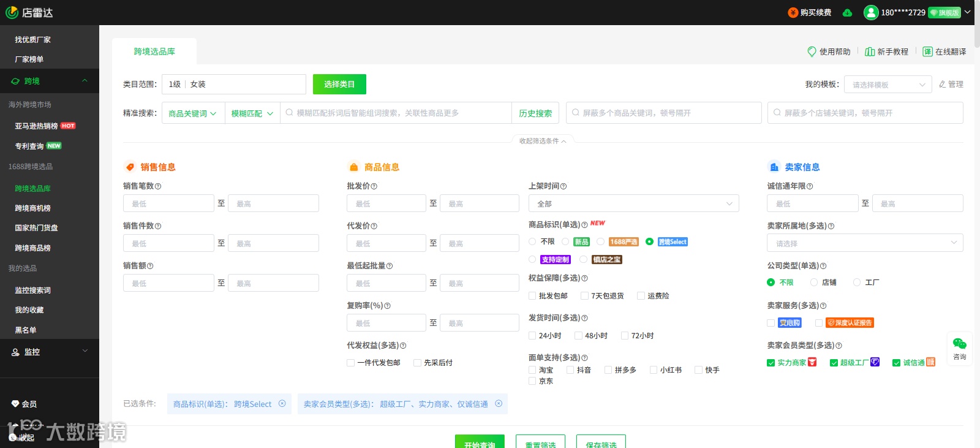Select the 1688严选 radio option
This screenshot has width=980, height=448.
pyautogui.click(x=601, y=241)
